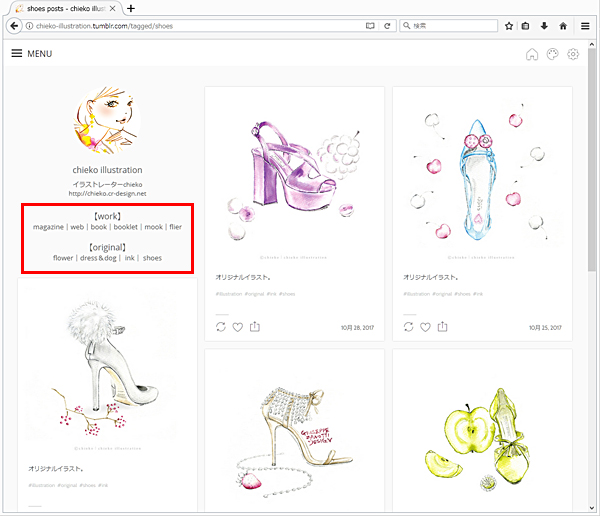Open the 10月 25, 2017 post date

(545, 328)
